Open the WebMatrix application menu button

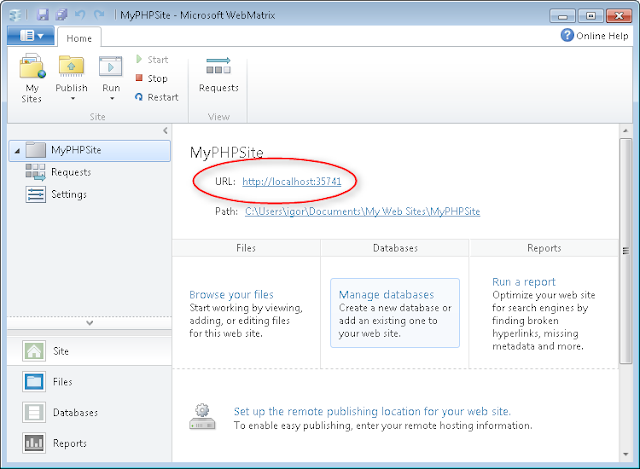(31, 36)
